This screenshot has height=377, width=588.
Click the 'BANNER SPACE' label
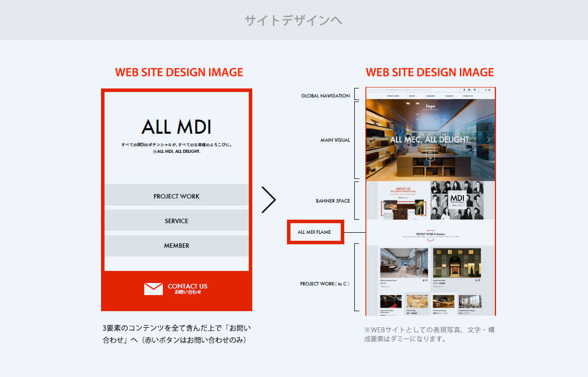point(333,201)
